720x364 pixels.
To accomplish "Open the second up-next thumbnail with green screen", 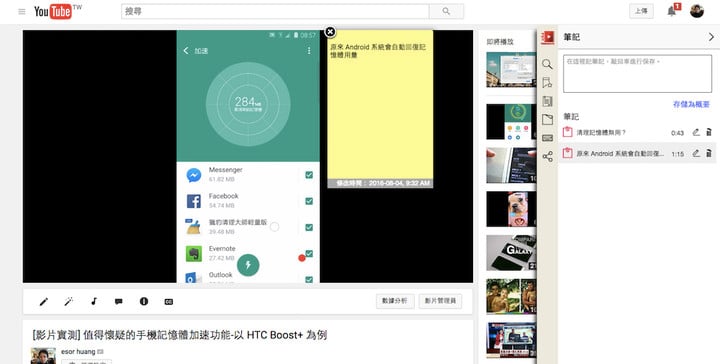I will 511,122.
